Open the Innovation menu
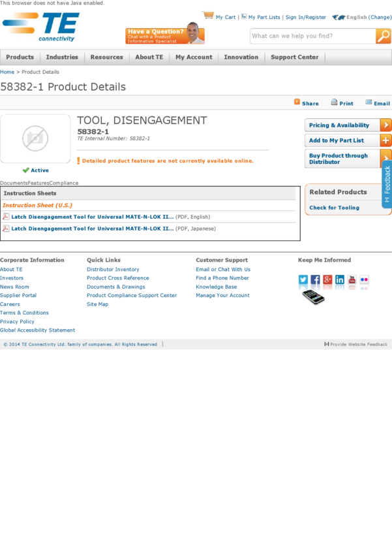 click(x=241, y=57)
